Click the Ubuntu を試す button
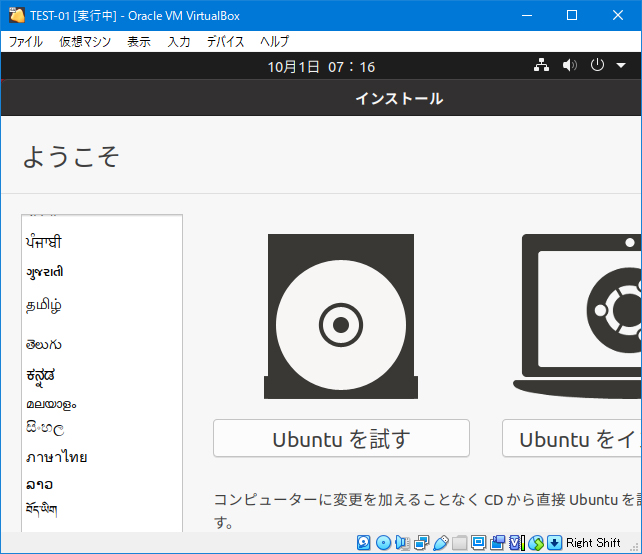Viewport: 642px width, 554px height. [x=341, y=438]
